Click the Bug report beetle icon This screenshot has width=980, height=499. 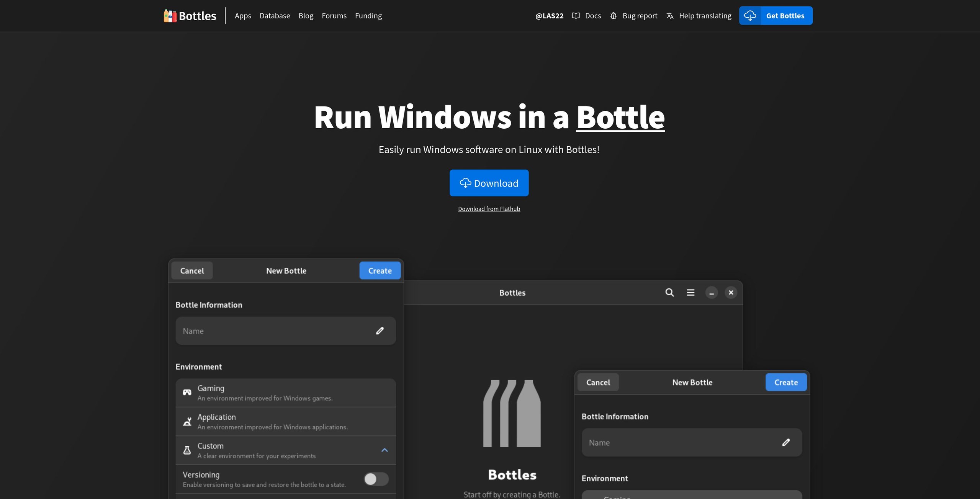(613, 16)
